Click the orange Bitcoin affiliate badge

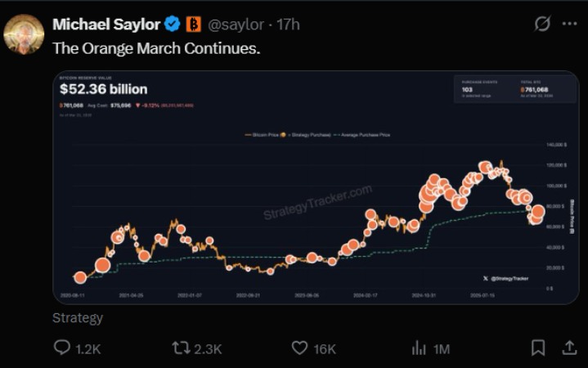coord(194,25)
